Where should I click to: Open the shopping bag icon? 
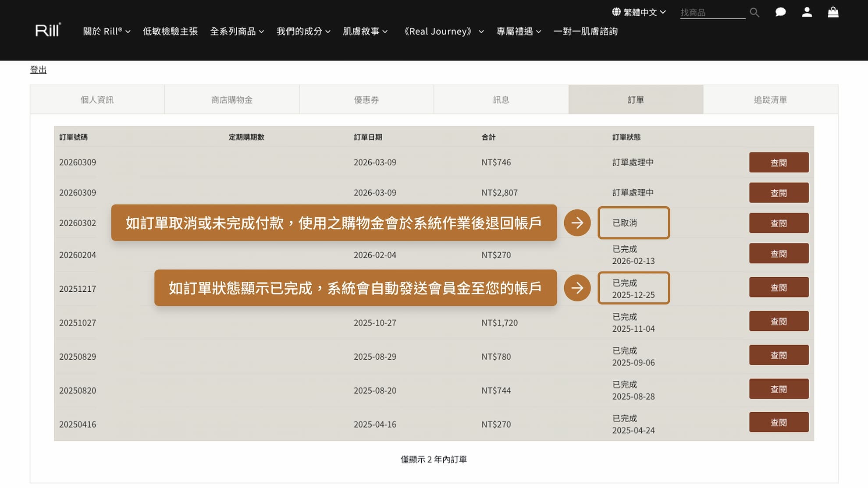click(x=833, y=12)
